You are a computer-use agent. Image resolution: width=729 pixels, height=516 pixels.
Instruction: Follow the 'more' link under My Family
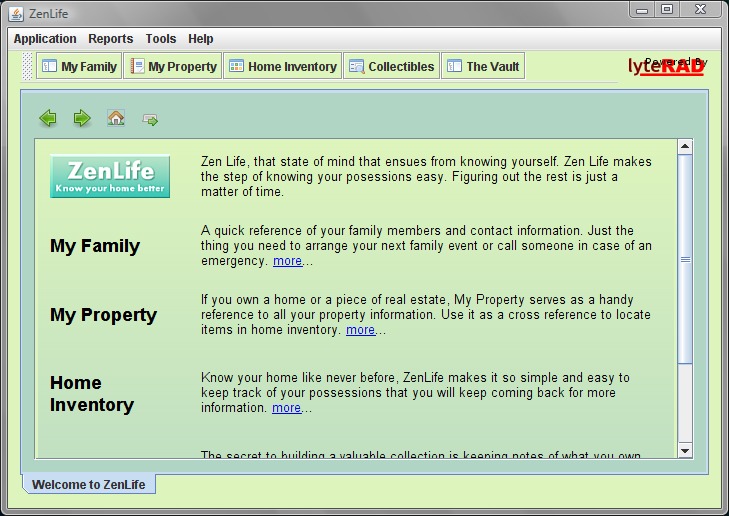287,261
